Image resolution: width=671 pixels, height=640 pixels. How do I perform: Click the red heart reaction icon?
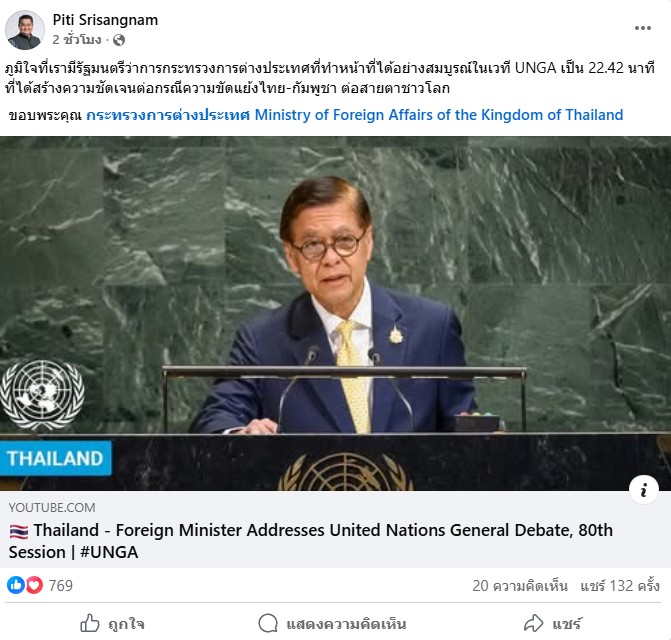point(34,585)
